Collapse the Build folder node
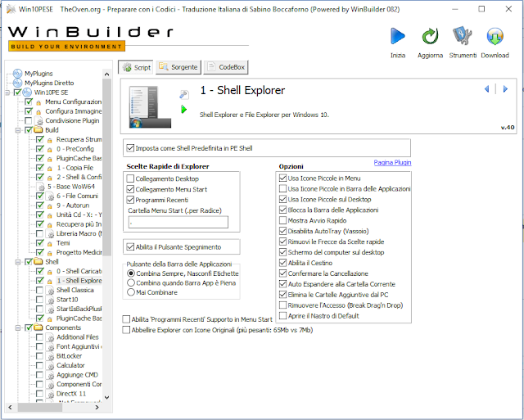The width and height of the screenshot is (524, 420). [18, 130]
